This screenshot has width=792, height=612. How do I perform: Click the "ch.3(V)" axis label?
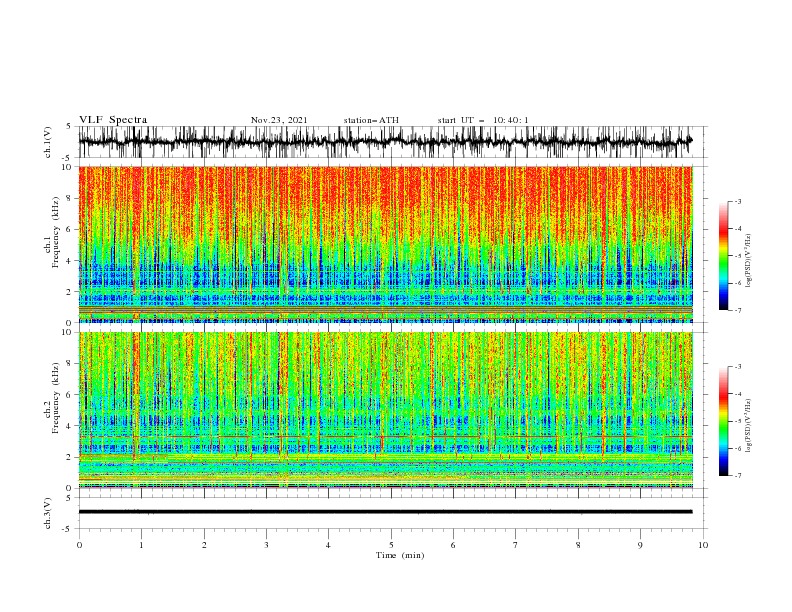pyautogui.click(x=48, y=513)
